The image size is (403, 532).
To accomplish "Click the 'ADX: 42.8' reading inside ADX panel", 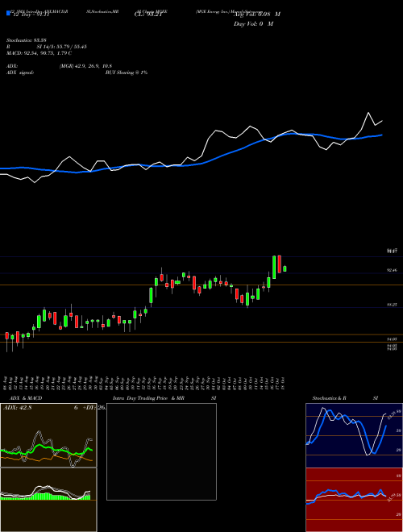I will (17, 408).
